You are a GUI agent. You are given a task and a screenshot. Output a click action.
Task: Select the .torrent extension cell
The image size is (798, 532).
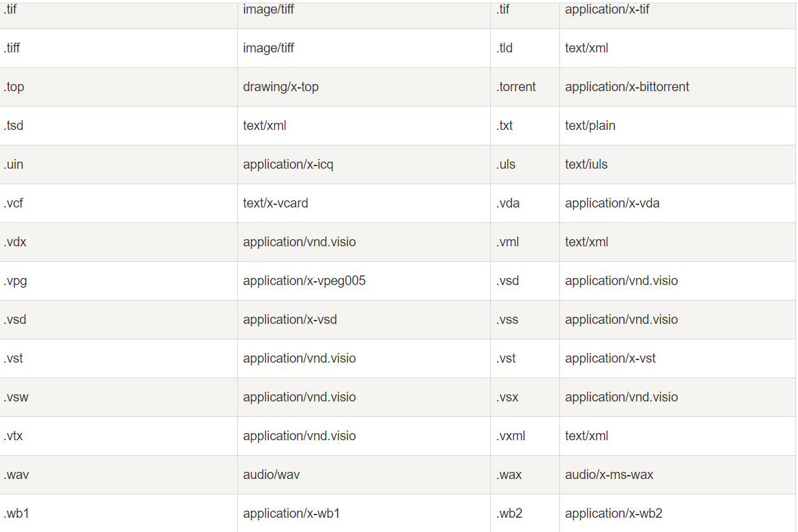(525, 87)
